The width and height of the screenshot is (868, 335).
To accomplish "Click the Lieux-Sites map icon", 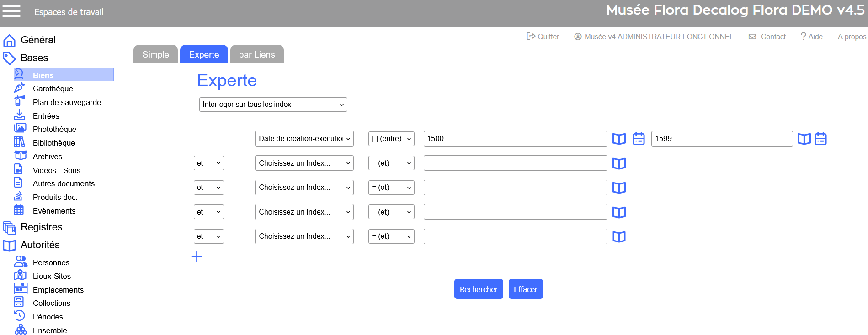I will click(20, 275).
